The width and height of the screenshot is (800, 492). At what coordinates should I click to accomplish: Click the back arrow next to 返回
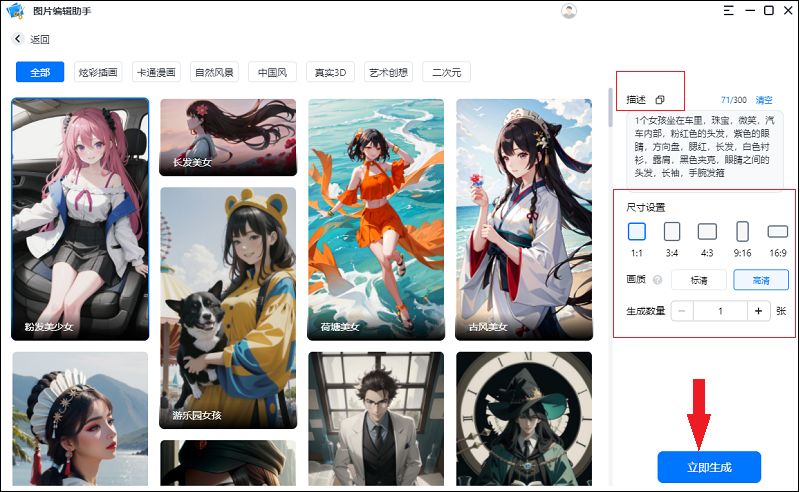pyautogui.click(x=18, y=39)
